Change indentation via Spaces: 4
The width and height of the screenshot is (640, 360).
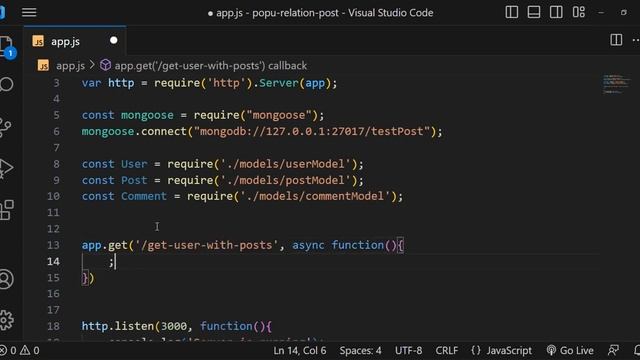tap(360, 351)
